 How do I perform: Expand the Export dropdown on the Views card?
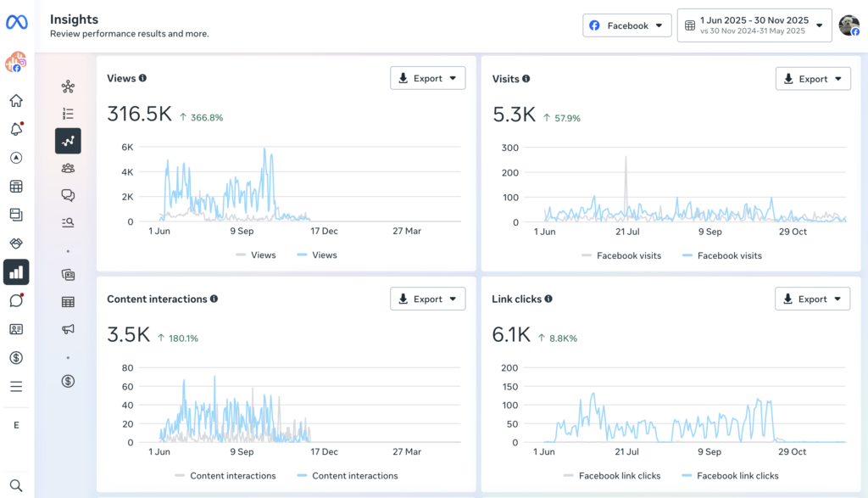[427, 77]
